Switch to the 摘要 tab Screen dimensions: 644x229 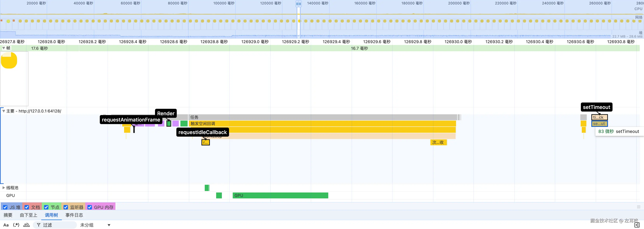coord(8,215)
